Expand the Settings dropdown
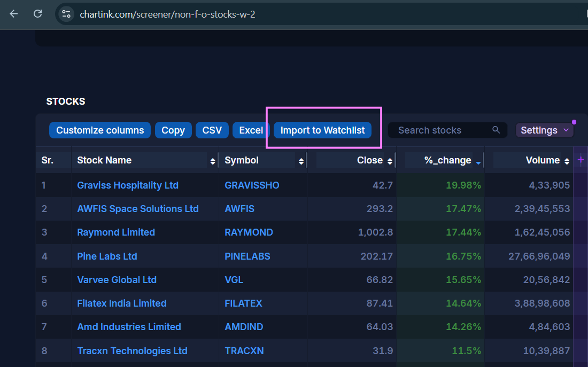Image resolution: width=588 pixels, height=367 pixels. click(545, 130)
